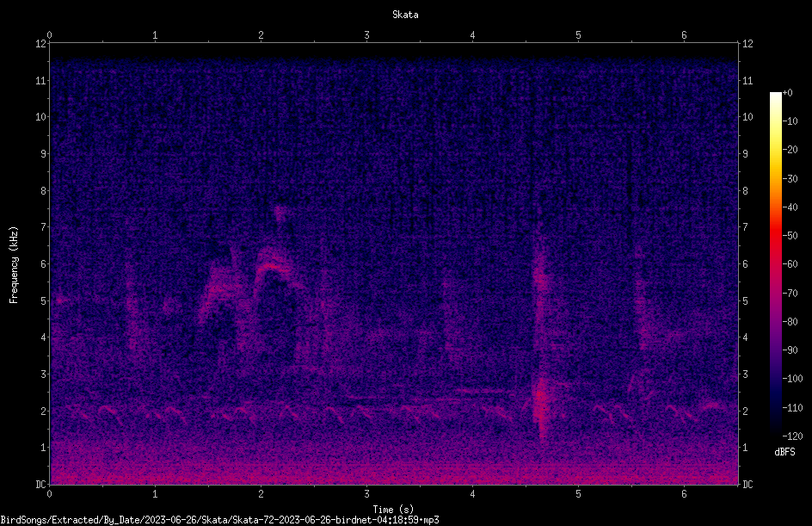Click the -100 colorbar value

tap(792, 379)
